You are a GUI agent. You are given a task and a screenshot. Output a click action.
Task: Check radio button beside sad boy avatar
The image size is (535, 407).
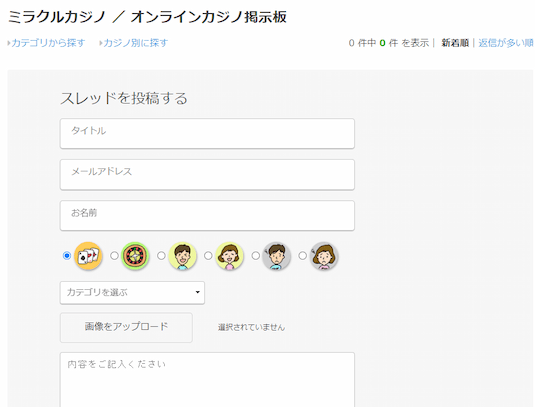255,256
